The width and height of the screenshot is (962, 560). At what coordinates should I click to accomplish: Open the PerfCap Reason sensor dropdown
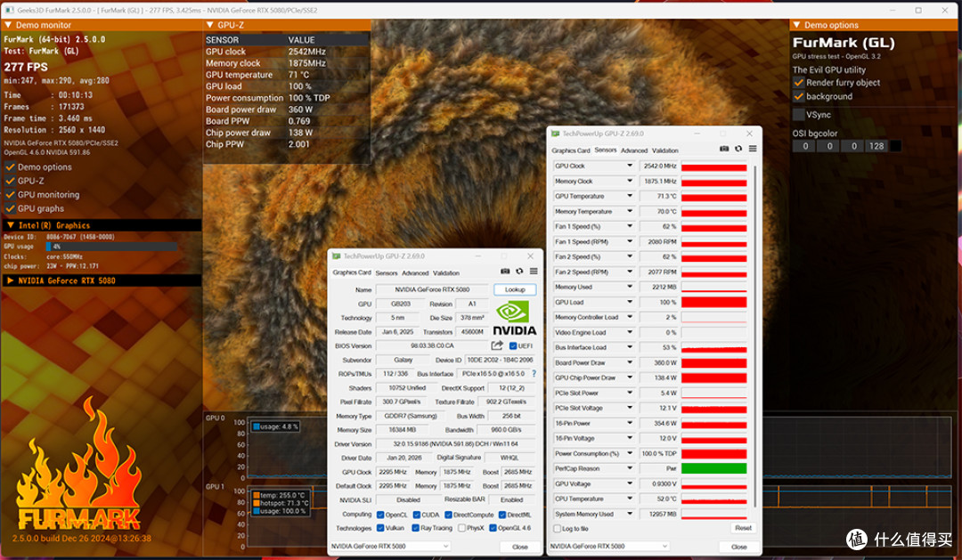coord(630,468)
